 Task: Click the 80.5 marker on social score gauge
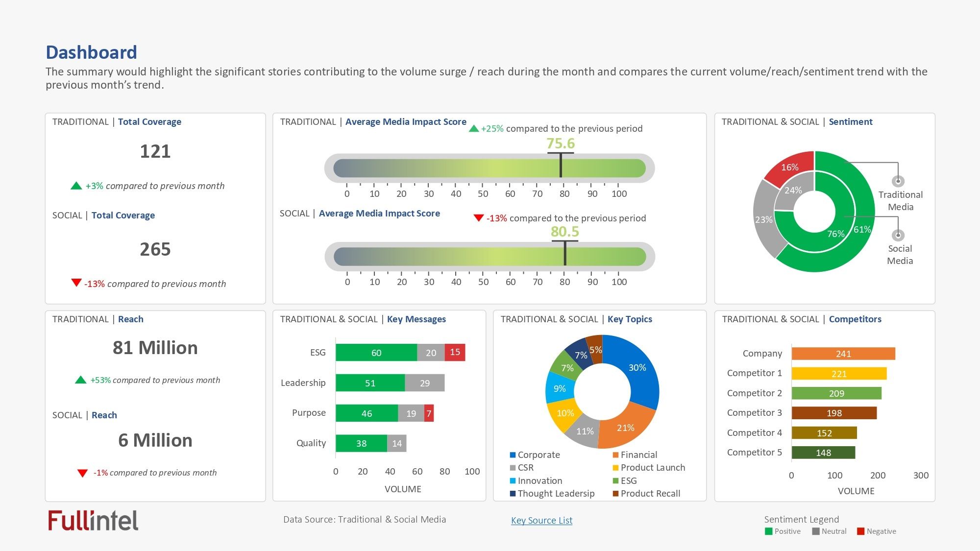pos(564,253)
